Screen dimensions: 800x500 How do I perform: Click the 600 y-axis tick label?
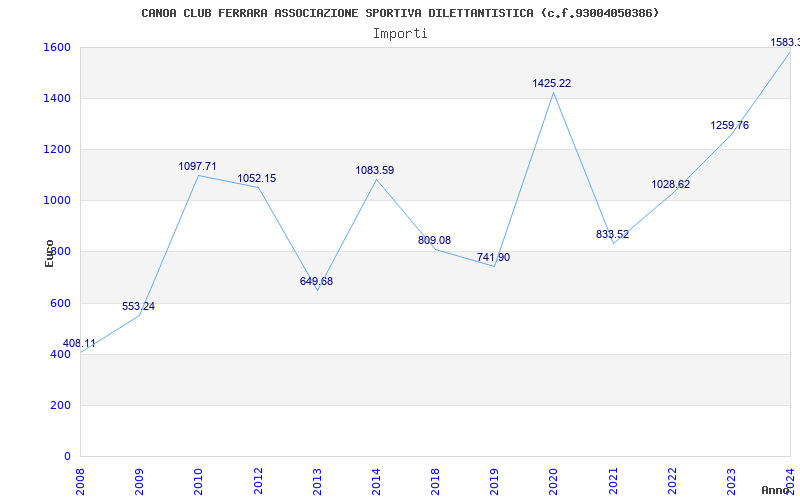point(61,303)
